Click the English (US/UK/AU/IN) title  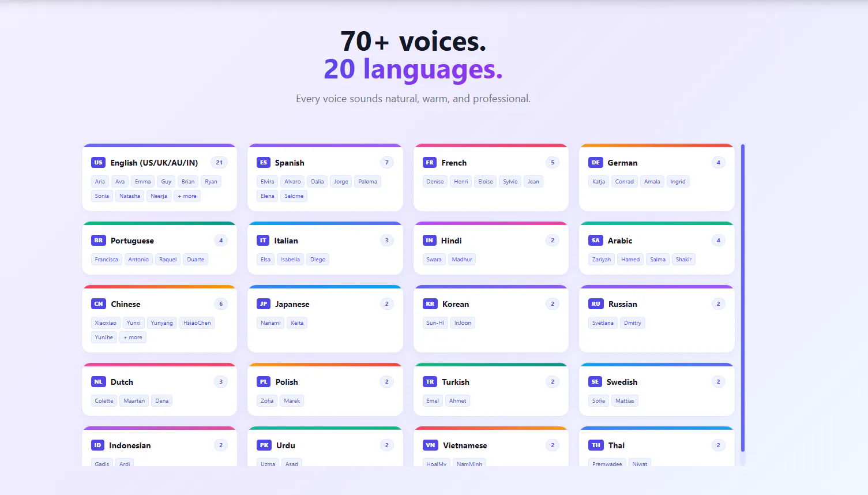154,163
